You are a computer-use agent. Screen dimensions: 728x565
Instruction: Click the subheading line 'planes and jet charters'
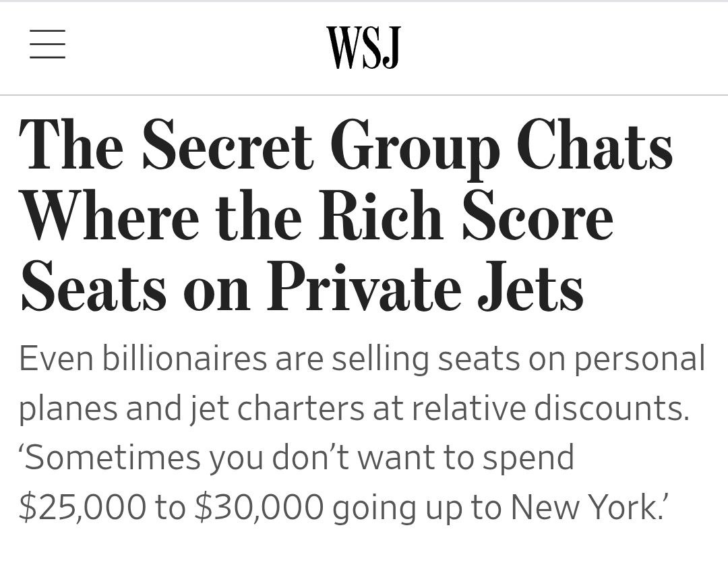click(x=355, y=409)
